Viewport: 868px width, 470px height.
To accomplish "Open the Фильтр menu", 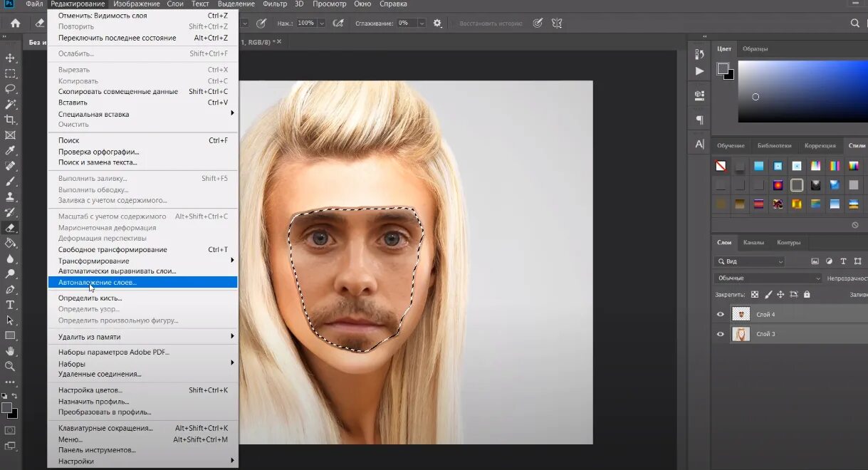I will [275, 4].
